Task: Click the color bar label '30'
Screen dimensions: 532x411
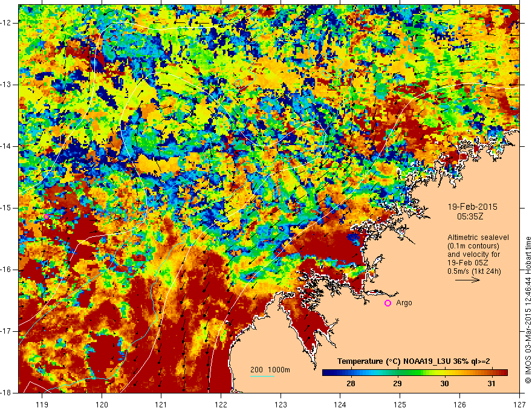Action: [444, 384]
